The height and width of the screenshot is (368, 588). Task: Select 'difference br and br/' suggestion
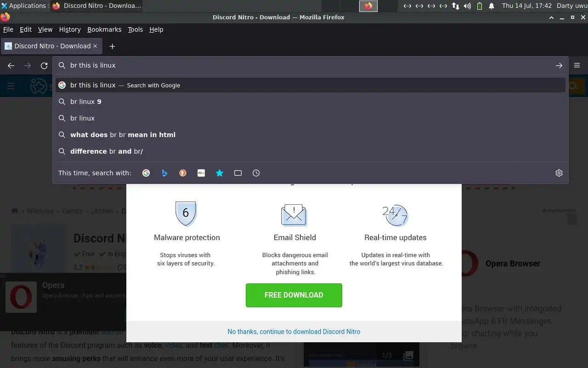coord(311,151)
